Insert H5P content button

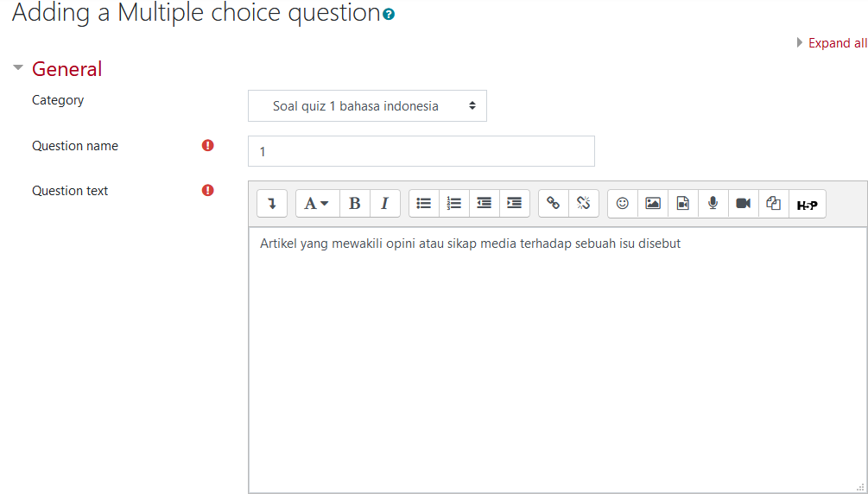(807, 204)
